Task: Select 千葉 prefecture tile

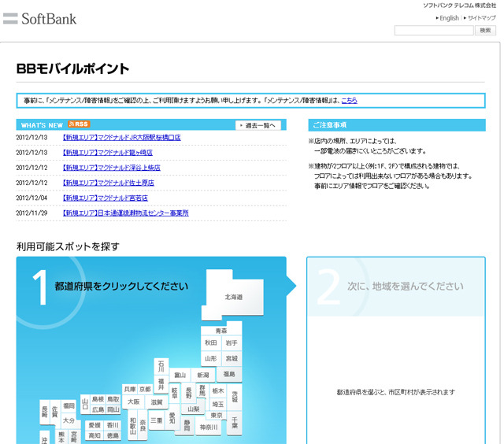Action: pyautogui.click(x=235, y=423)
